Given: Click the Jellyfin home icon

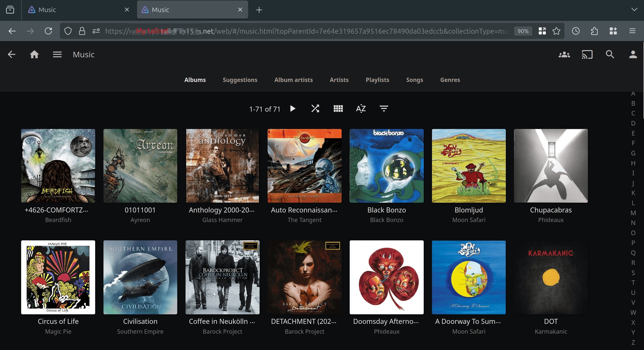Looking at the screenshot, I should point(34,54).
